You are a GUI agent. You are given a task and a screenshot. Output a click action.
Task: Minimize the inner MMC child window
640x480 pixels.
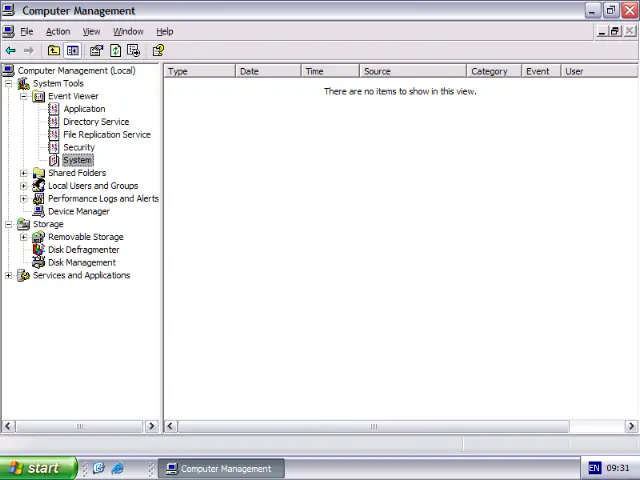(601, 31)
